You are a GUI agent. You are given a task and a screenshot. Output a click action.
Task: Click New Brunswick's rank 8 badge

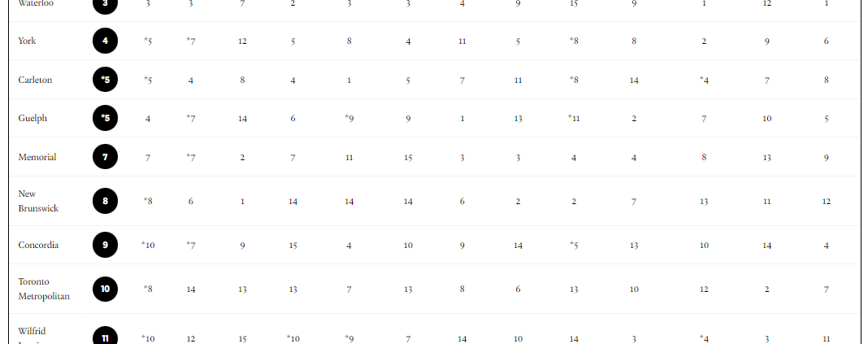105,201
